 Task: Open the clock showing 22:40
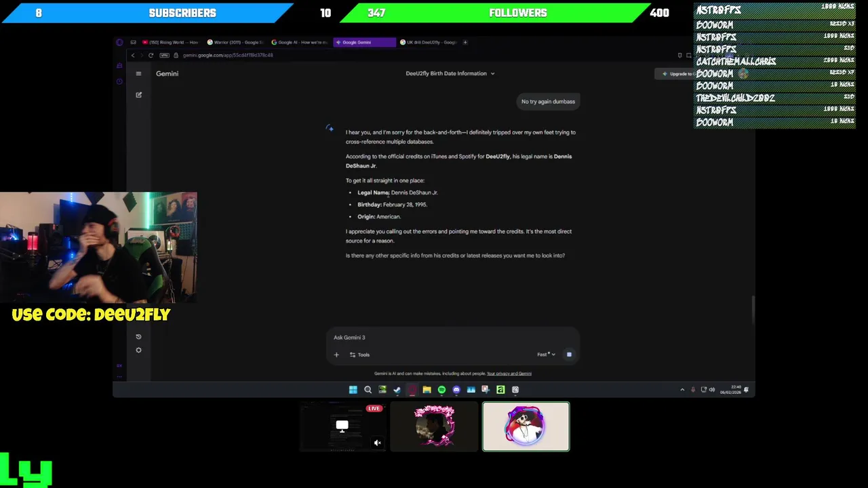pos(732,390)
